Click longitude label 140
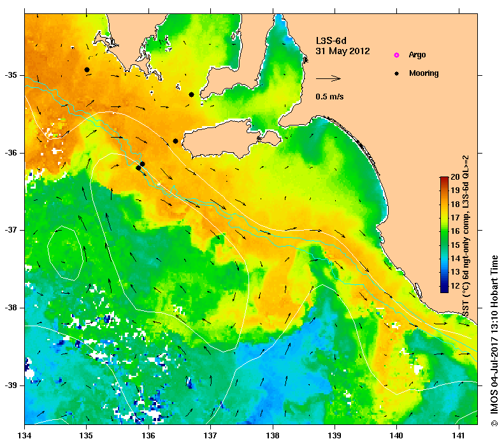The height and width of the screenshot is (446, 504). (397, 436)
